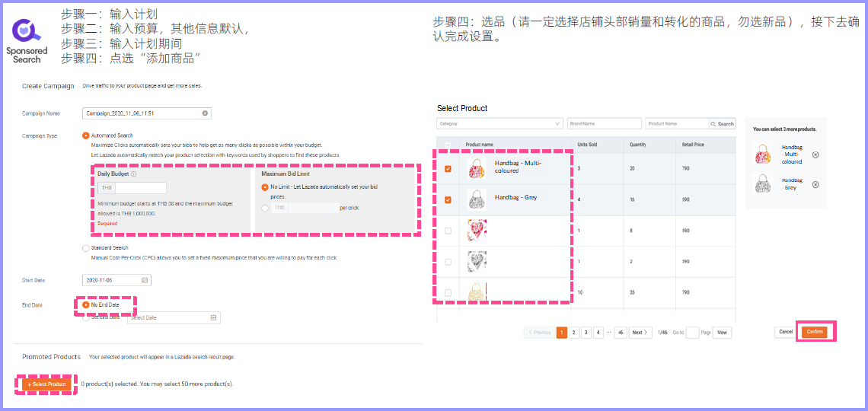868x411 pixels.
Task: Click the Daily Budget info icon
Action: [135, 174]
